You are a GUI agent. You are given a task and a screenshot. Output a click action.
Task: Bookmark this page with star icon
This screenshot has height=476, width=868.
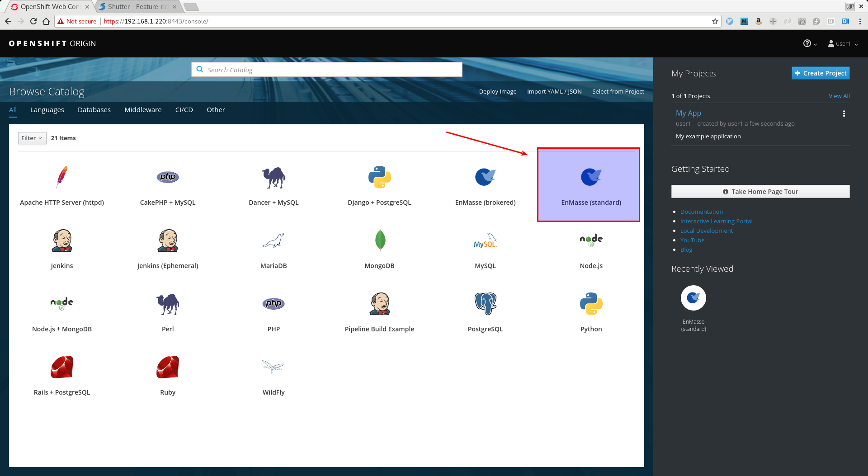[715, 21]
